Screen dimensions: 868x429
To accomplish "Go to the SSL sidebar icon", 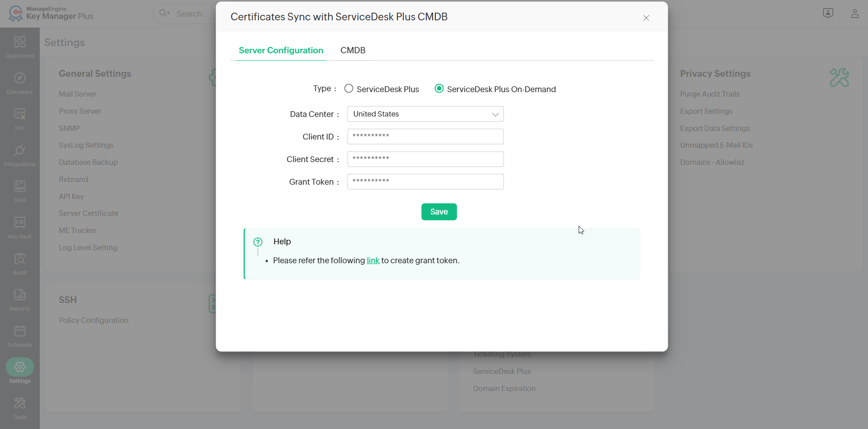I will click(x=20, y=114).
